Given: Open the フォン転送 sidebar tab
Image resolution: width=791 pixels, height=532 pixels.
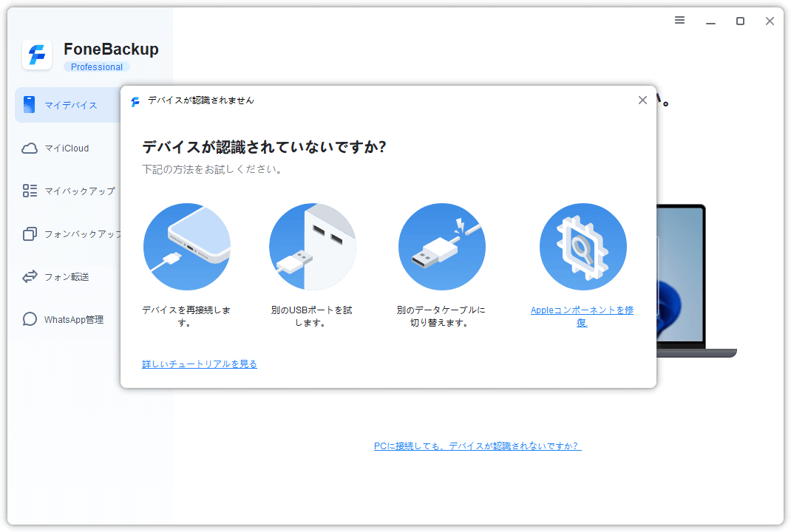Looking at the screenshot, I should [67, 277].
